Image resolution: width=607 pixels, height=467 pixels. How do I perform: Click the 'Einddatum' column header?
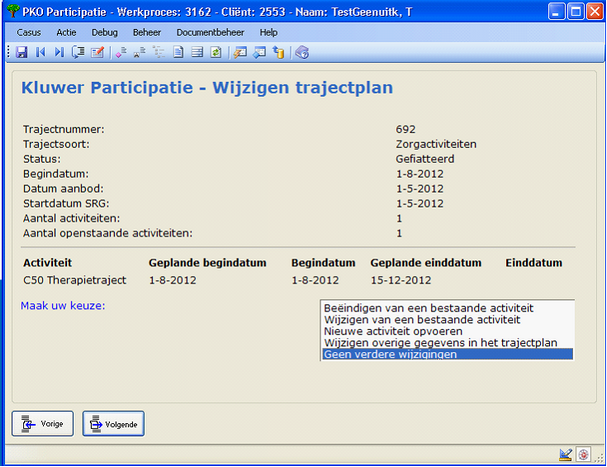pos(534,263)
